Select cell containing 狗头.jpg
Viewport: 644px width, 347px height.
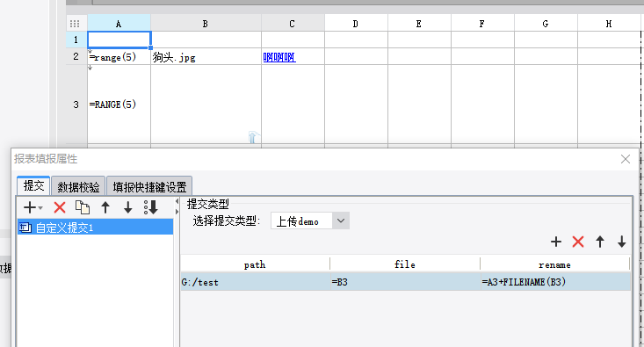coord(206,57)
